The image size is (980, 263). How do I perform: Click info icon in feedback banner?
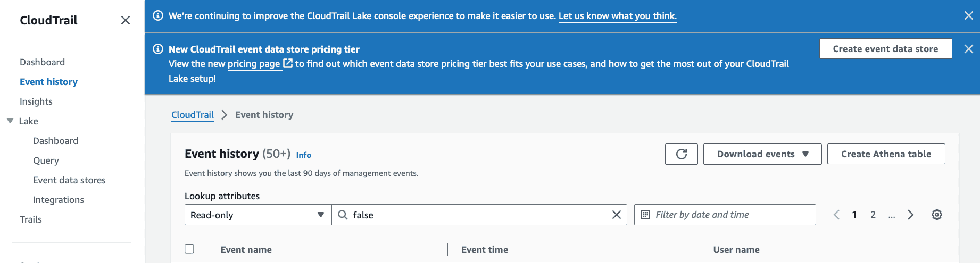(158, 15)
